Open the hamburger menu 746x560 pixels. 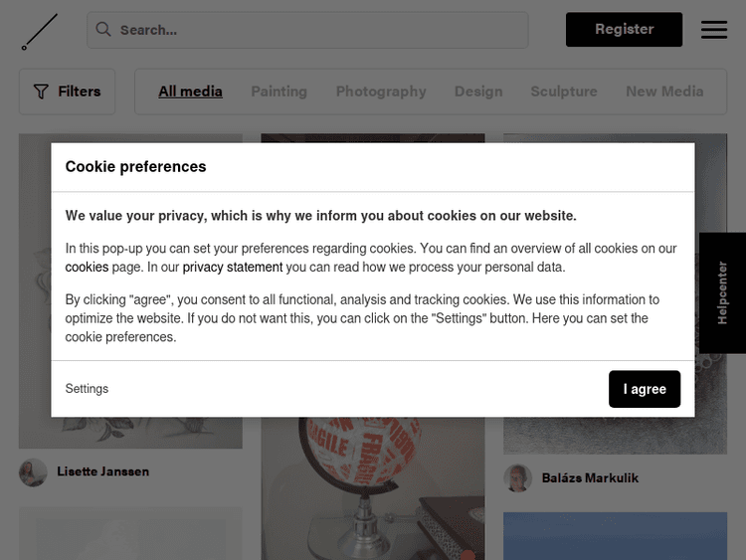click(714, 30)
